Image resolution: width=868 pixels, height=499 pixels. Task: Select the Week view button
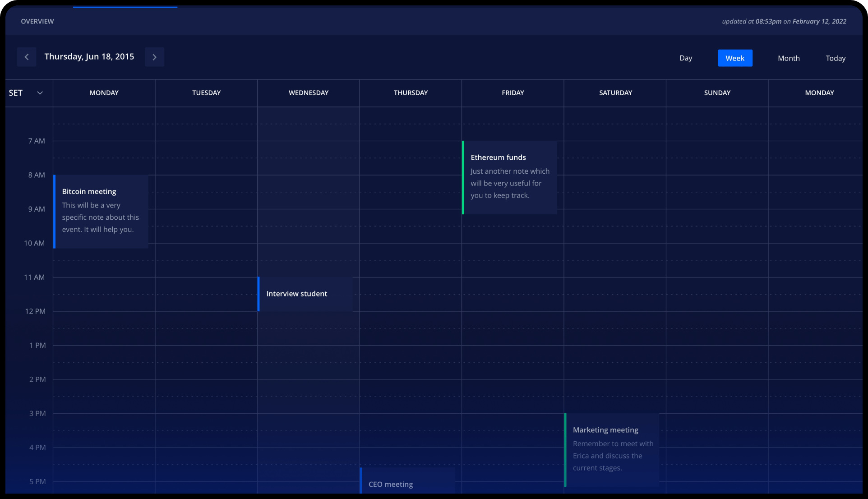click(x=734, y=58)
